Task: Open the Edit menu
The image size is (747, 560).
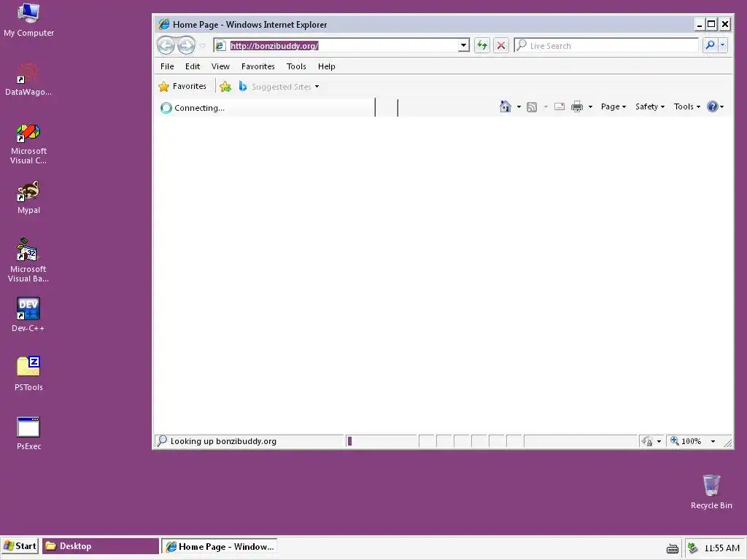Action: 193,66
